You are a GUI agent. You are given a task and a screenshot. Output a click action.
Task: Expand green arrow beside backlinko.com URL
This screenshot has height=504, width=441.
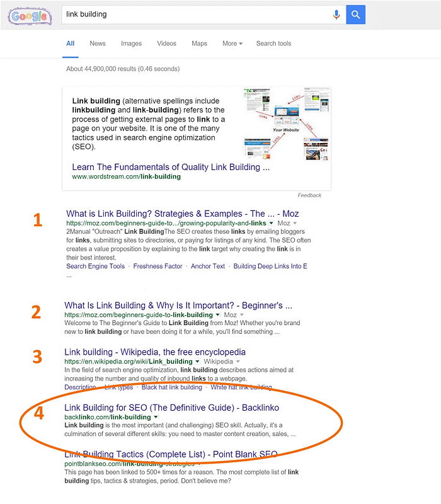click(x=156, y=417)
